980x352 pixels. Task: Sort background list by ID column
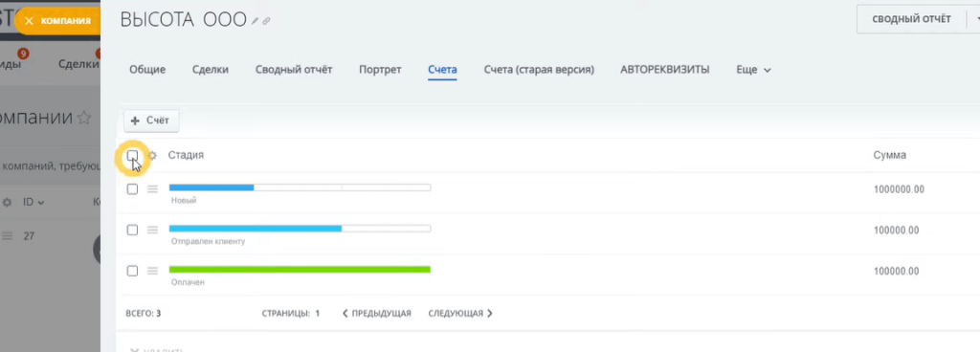tap(33, 203)
